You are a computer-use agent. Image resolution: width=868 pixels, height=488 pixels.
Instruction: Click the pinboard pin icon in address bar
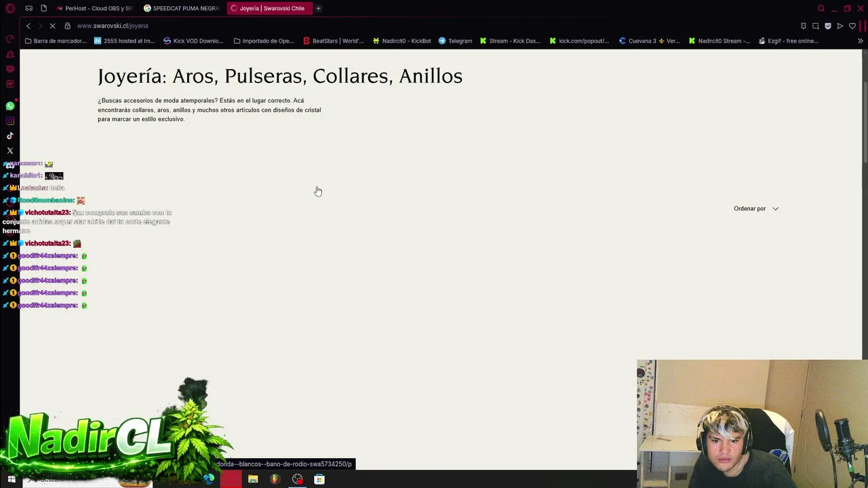tap(804, 26)
